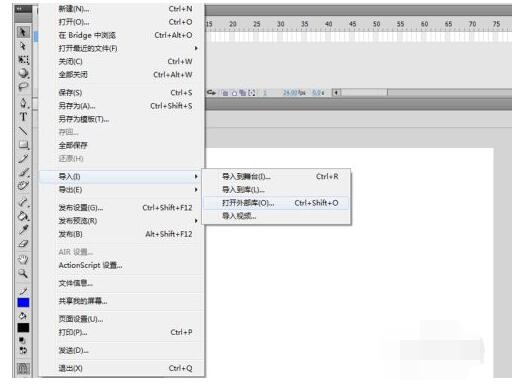Image resolution: width=514 pixels, height=384 pixels.
Task: Choose 在 Bridge 中浏览 menu item
Action: (x=122, y=35)
